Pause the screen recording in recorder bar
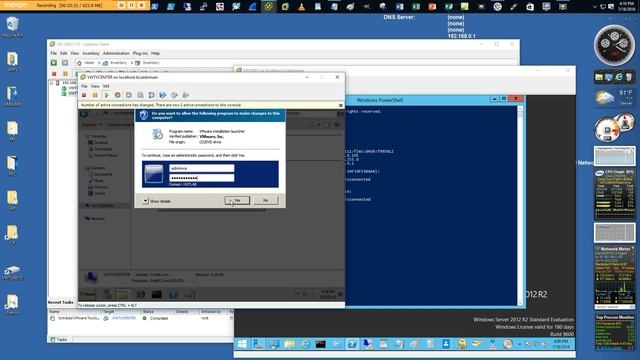The height and width of the screenshot is (360, 640). point(131,5)
